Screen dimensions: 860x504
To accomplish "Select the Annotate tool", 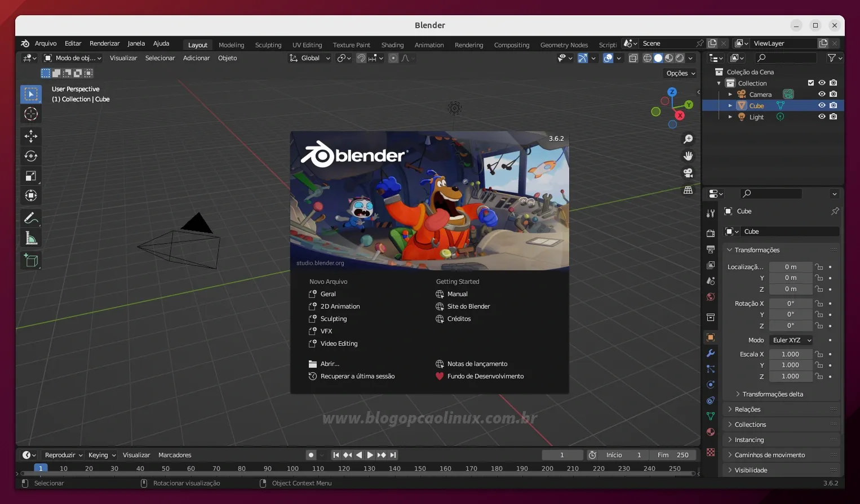I will (31, 218).
